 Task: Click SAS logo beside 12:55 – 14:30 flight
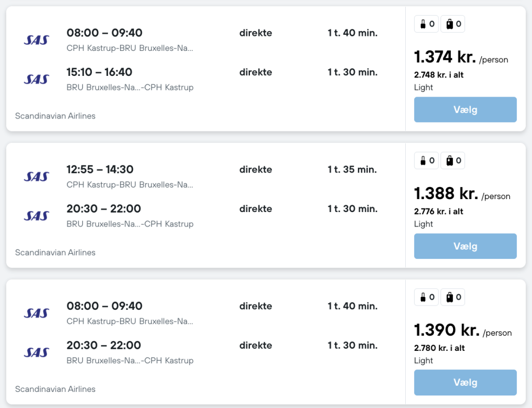coord(36,177)
